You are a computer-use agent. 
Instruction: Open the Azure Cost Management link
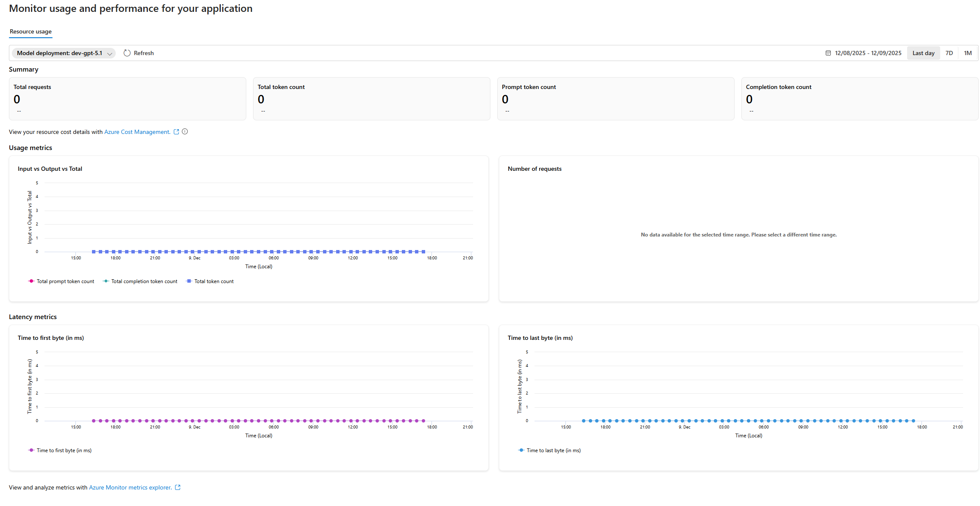[137, 132]
